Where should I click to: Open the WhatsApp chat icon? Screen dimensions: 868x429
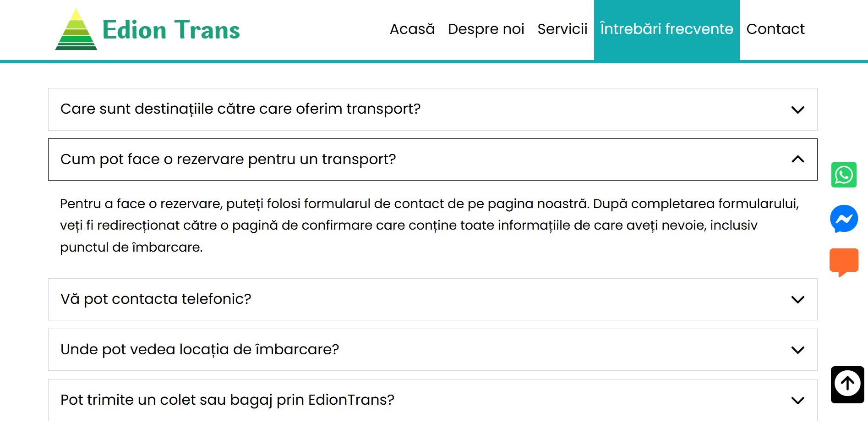[844, 175]
